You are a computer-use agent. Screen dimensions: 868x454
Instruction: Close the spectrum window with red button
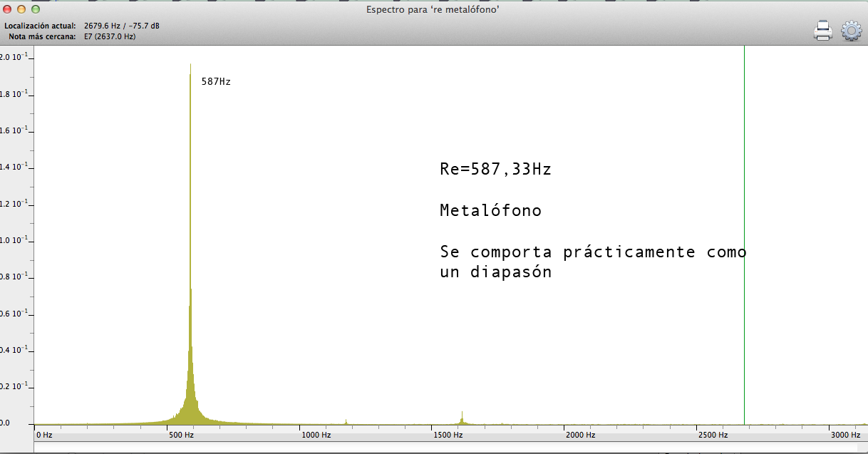tap(8, 9)
